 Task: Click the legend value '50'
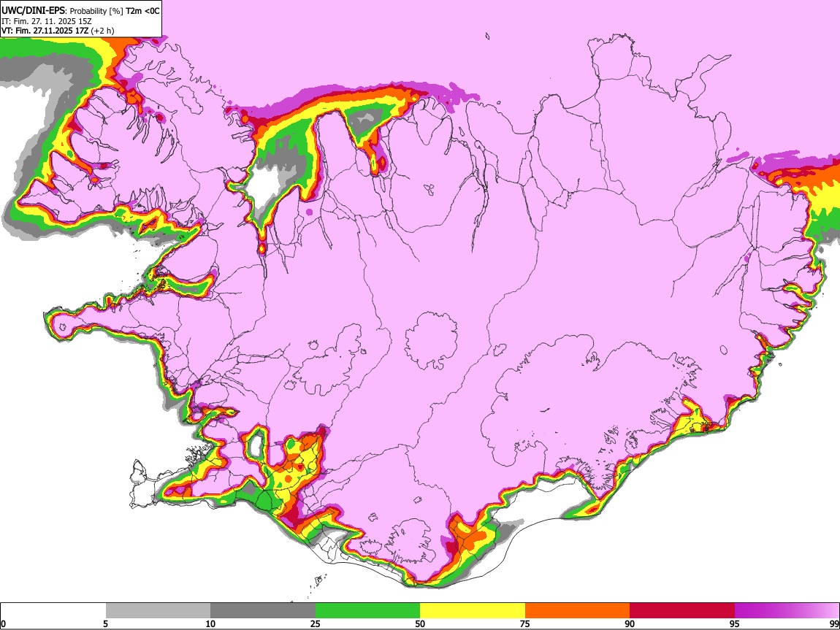pyautogui.click(x=420, y=624)
